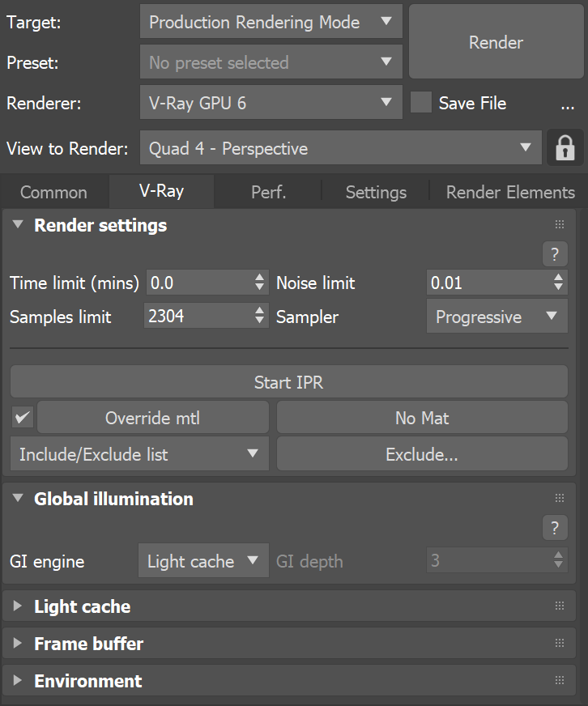Click the Render settings panel grip handle
The image size is (588, 706).
559,224
